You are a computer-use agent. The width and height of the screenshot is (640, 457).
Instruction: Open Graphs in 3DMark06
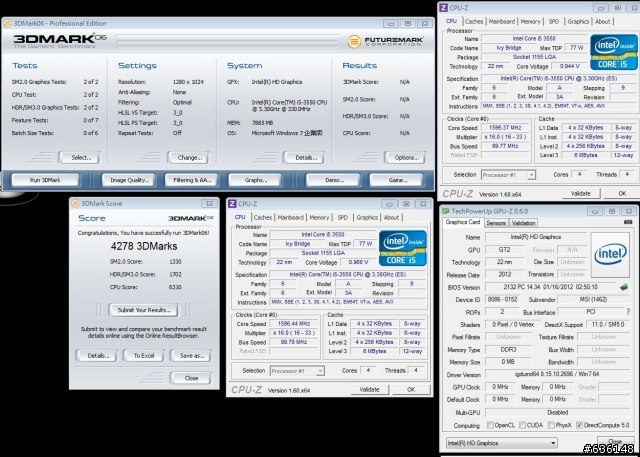(x=256, y=180)
